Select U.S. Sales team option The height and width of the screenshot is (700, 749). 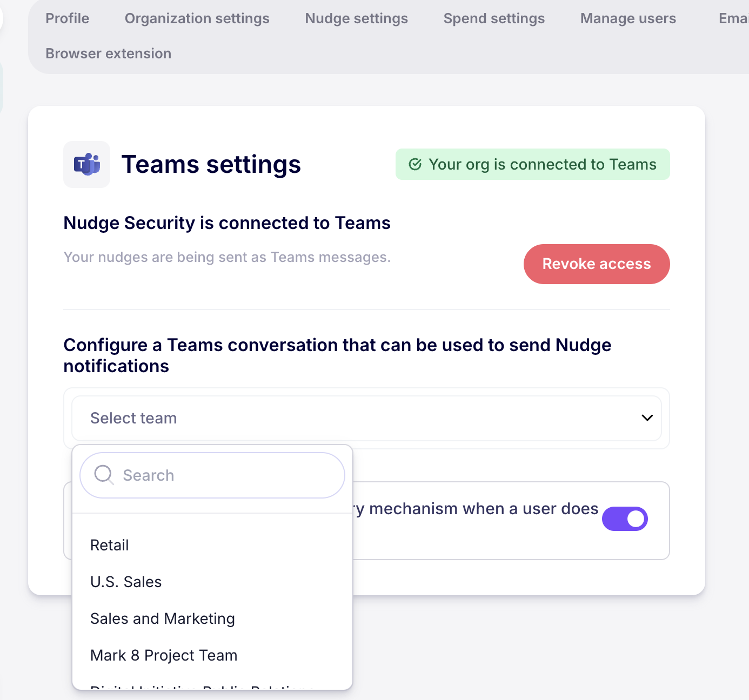point(126,582)
